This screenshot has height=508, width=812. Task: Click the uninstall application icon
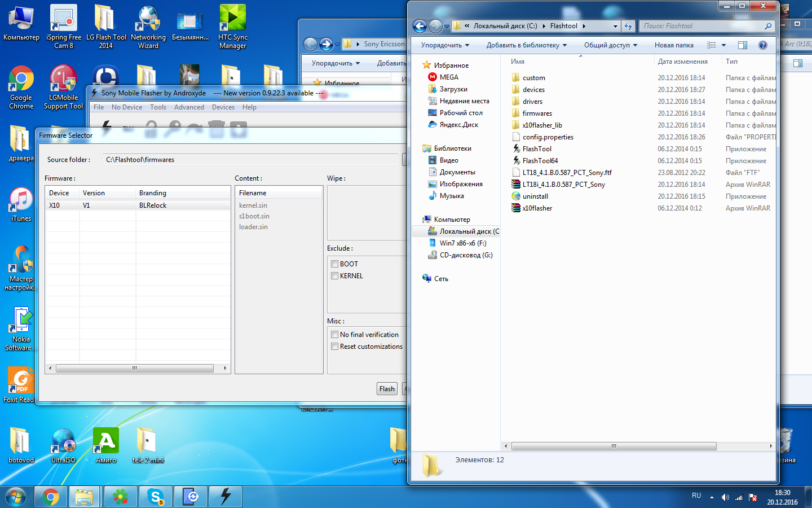(x=516, y=196)
